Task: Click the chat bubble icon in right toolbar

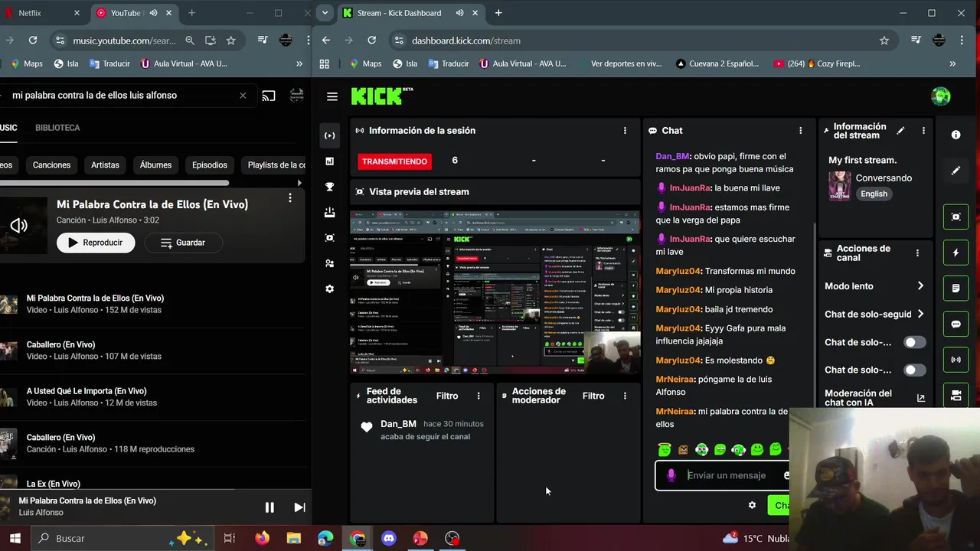Action: pos(955,324)
